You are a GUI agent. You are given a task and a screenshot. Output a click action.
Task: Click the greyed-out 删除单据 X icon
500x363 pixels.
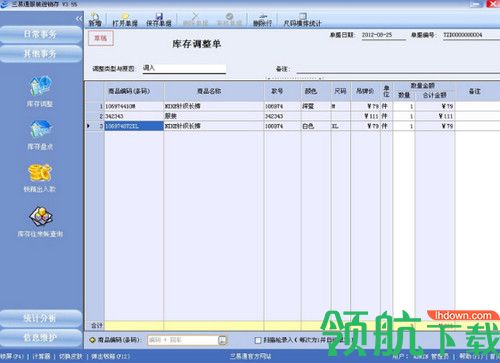(x=195, y=20)
